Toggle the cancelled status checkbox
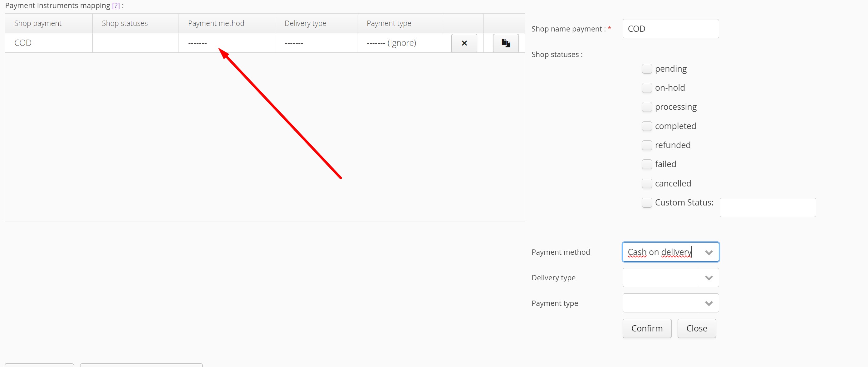The height and width of the screenshot is (367, 868). tap(647, 183)
